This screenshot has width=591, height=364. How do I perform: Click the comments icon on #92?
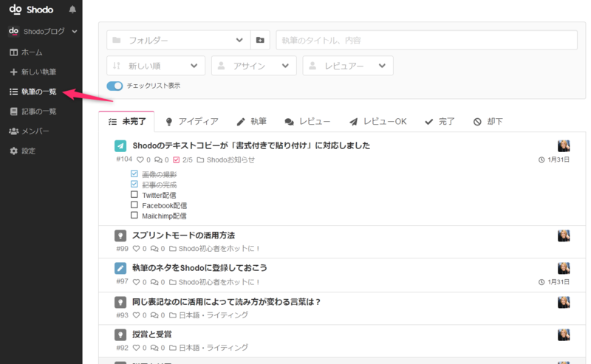coord(154,348)
